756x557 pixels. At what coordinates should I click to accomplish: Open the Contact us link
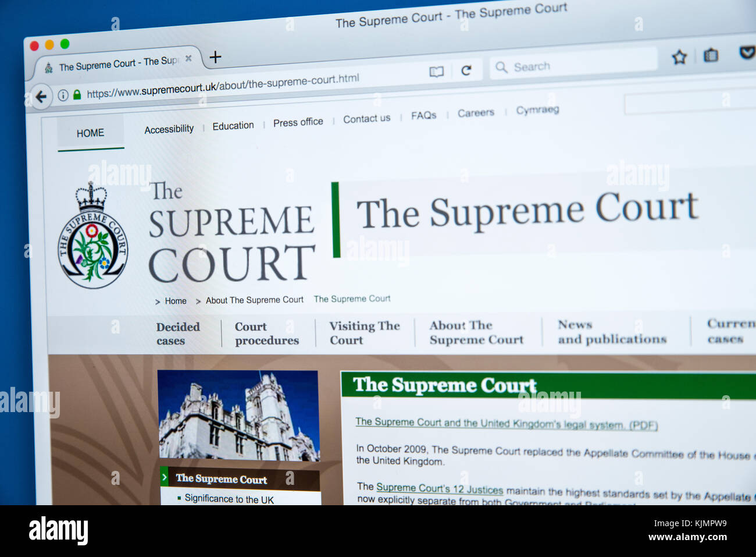[367, 119]
